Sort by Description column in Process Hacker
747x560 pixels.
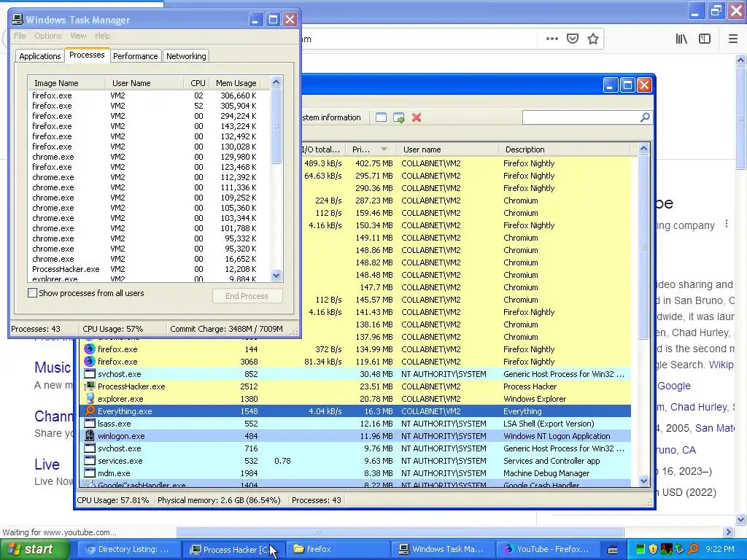564,149
